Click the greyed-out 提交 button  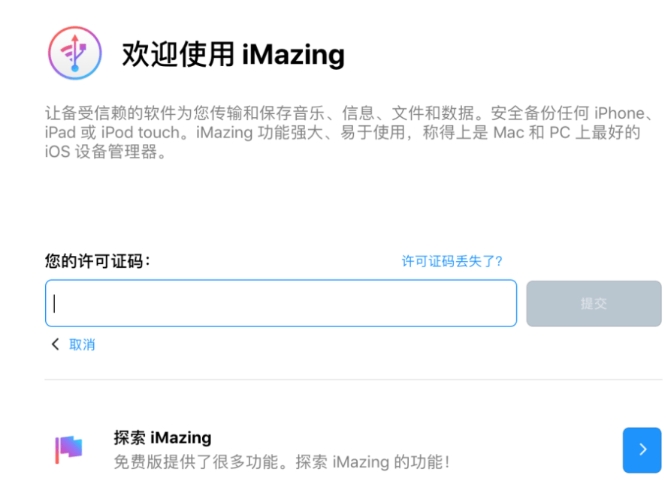[x=594, y=303]
